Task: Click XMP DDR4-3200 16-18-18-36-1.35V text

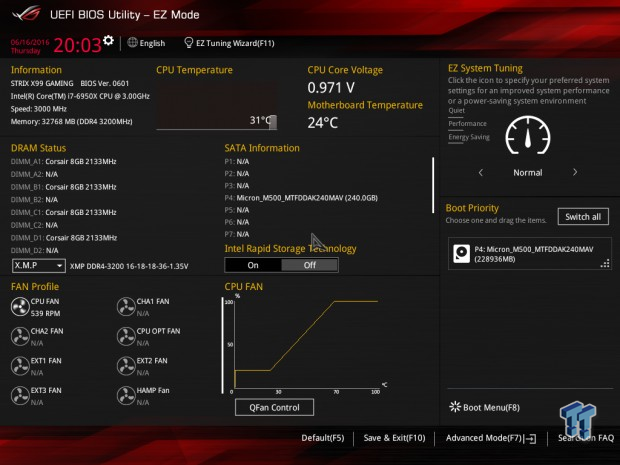Action: 129,266
